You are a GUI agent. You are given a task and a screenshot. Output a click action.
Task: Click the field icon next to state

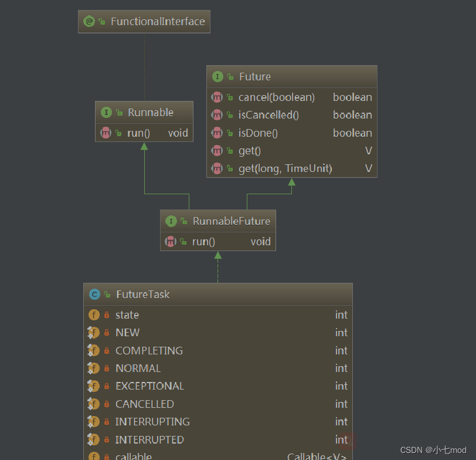click(94, 314)
